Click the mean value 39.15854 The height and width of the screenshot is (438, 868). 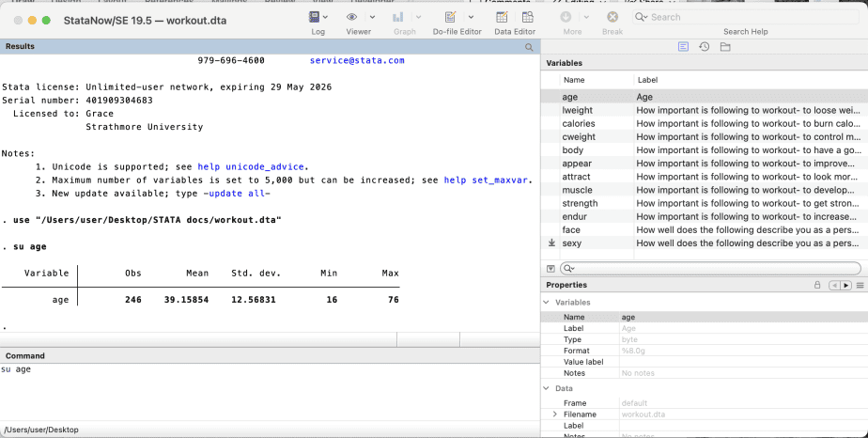pos(187,300)
